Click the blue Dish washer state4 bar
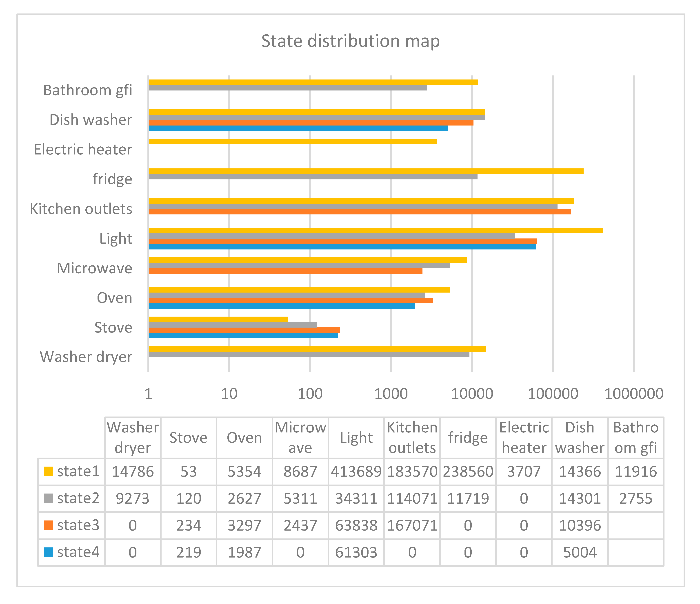Screen dimensions: 700x604 pos(298,128)
